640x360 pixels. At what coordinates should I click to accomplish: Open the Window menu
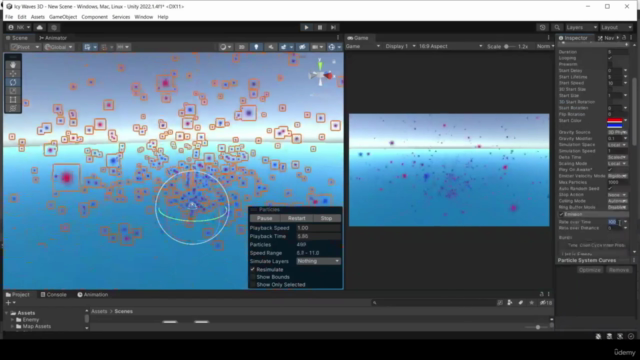tap(144, 17)
